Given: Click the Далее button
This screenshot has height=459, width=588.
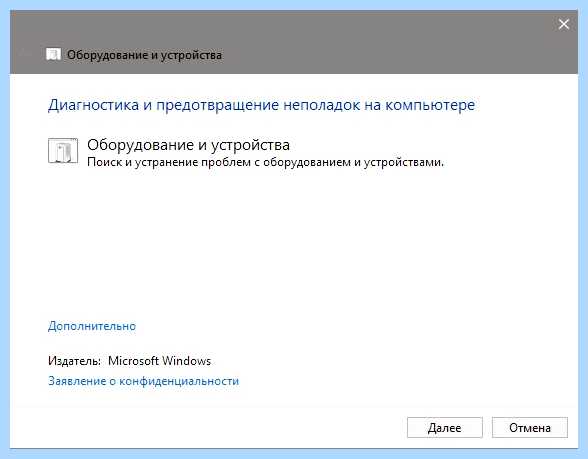Looking at the screenshot, I should click(445, 428).
